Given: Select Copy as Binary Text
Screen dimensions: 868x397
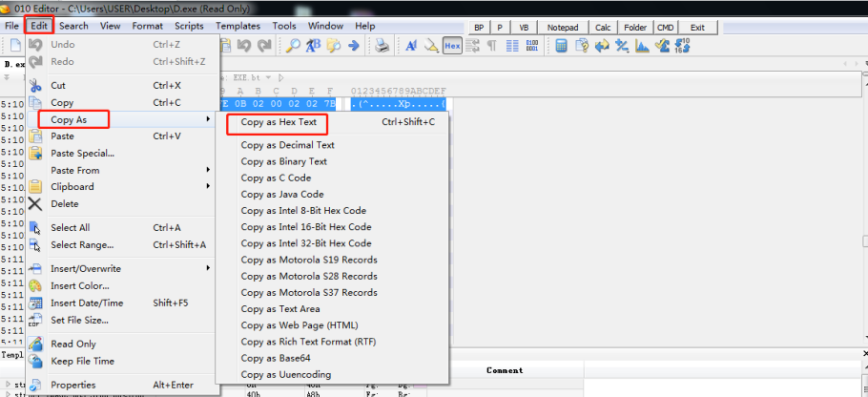Looking at the screenshot, I should (332, 161).
